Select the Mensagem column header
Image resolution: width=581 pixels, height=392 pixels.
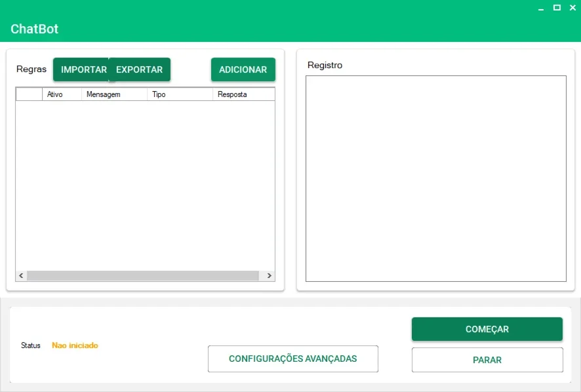(x=115, y=94)
